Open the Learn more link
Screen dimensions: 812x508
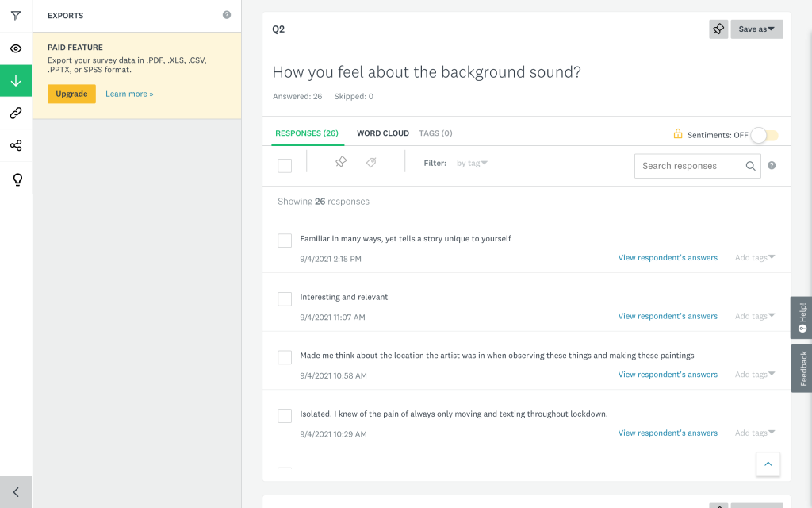click(129, 94)
